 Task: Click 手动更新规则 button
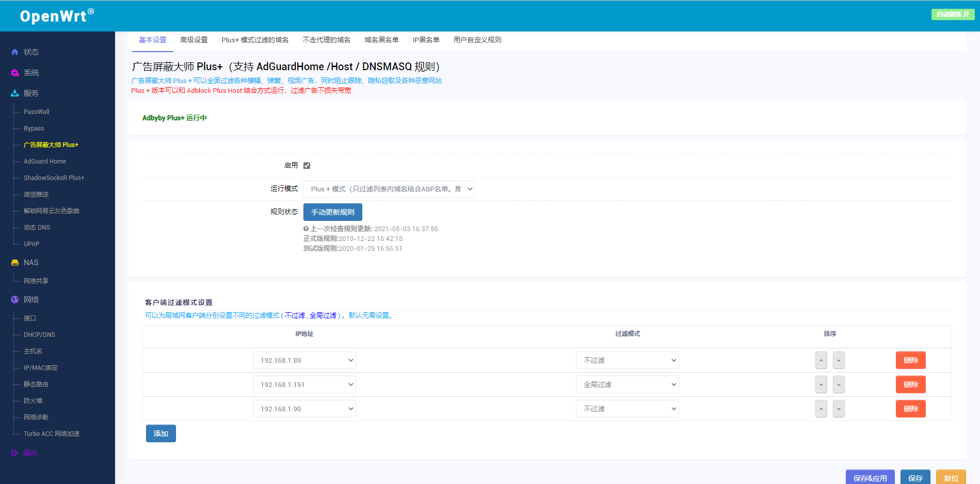(333, 212)
